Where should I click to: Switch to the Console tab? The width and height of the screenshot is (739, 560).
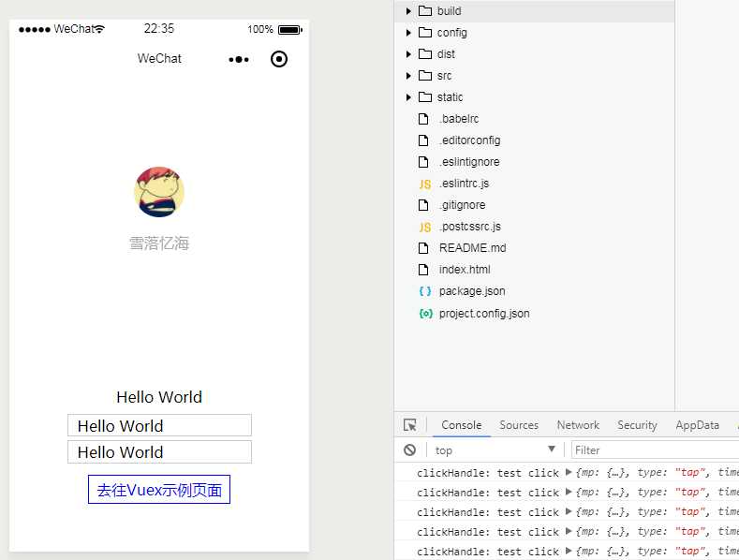462,425
